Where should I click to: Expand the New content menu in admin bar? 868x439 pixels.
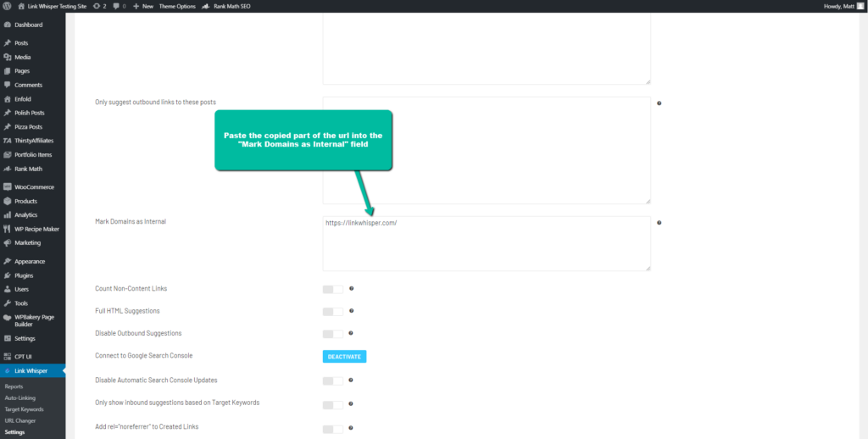point(143,6)
